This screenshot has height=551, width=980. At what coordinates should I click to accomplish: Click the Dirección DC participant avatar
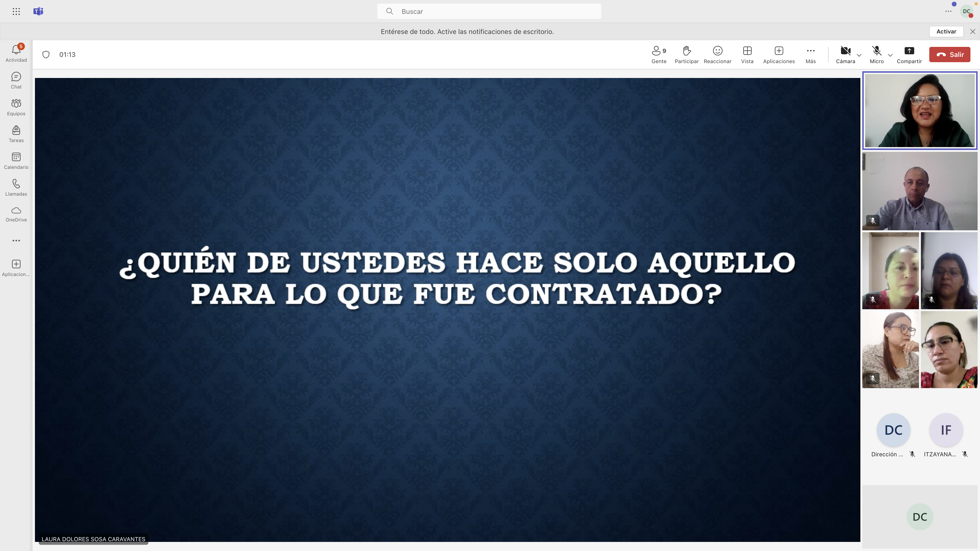pyautogui.click(x=893, y=430)
